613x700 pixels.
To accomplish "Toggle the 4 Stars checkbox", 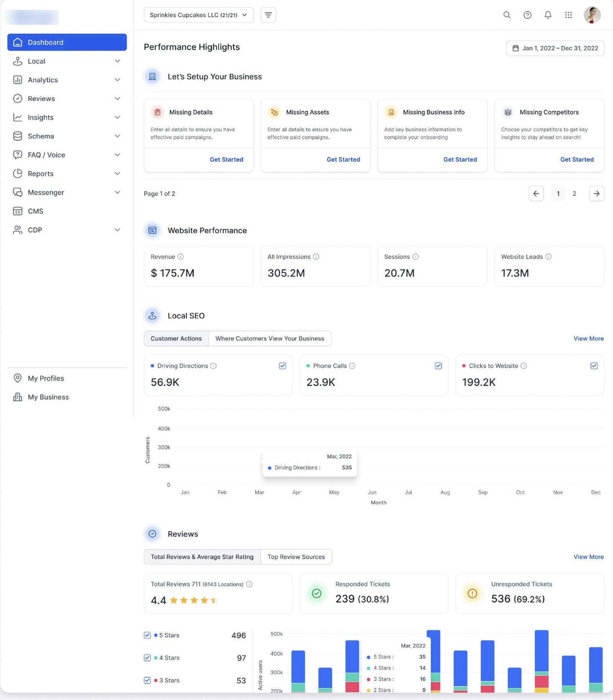I will coord(147,658).
